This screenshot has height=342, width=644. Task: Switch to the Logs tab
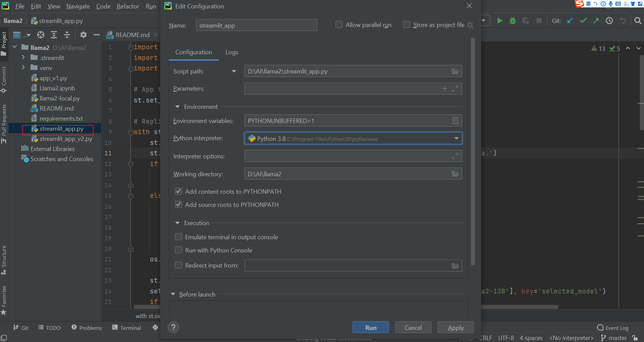(232, 52)
